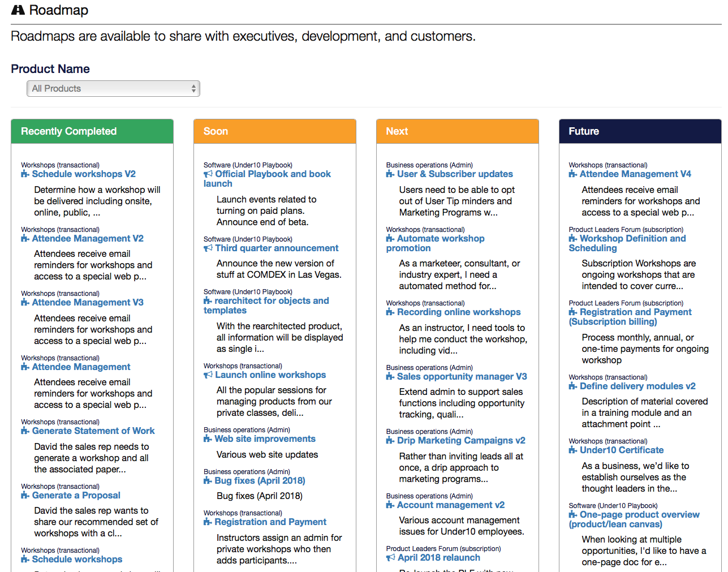728x572 pixels.
Task: Open the Generate Statement of Work link
Action: tap(93, 431)
